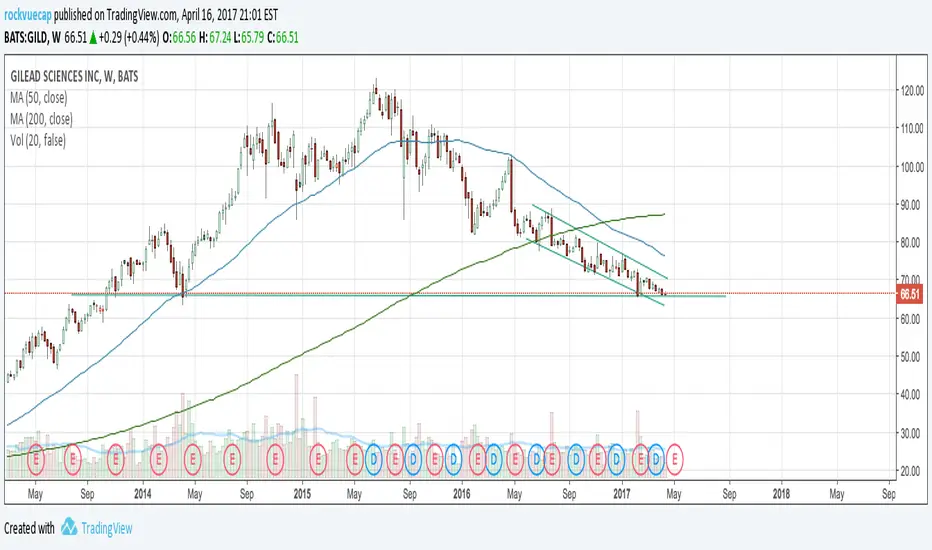Click the 120.00 price axis label
The height and width of the screenshot is (550, 932).
[912, 91]
